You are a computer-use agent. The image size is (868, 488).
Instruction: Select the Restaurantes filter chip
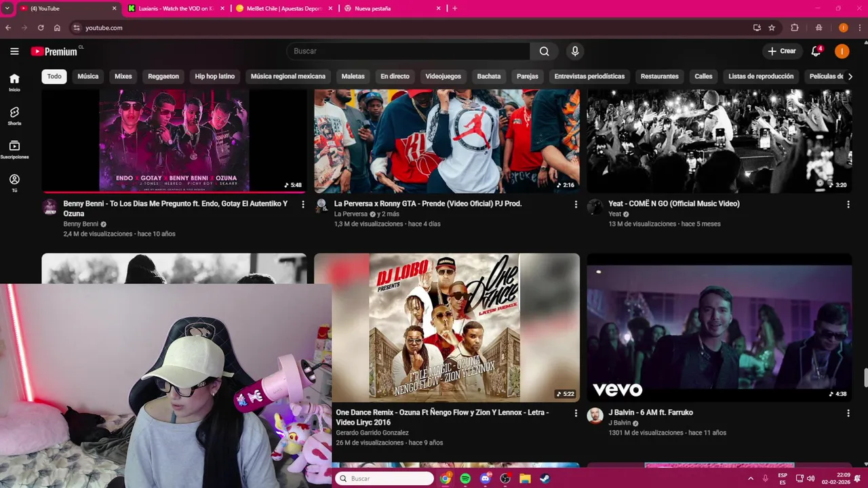tap(660, 77)
